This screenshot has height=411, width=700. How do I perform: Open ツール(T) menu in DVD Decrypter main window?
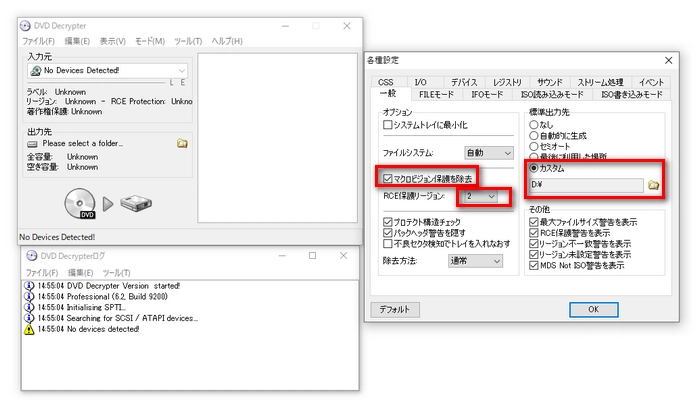tap(188, 41)
